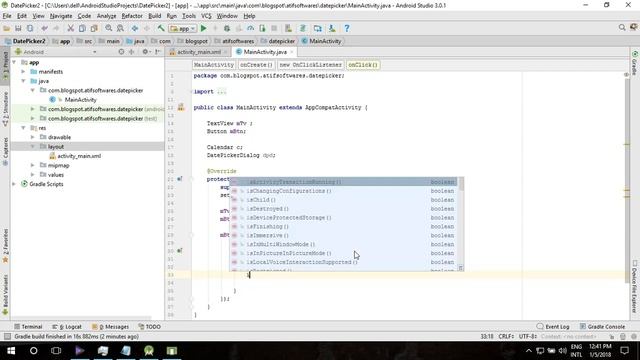Expand the mipmap folder
The height and width of the screenshot is (360, 640).
(x=33, y=166)
